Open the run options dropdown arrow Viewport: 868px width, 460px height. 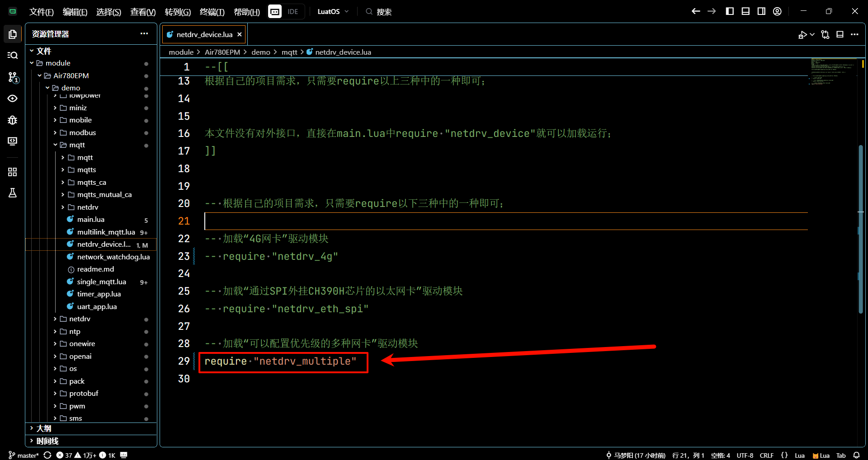coord(812,34)
